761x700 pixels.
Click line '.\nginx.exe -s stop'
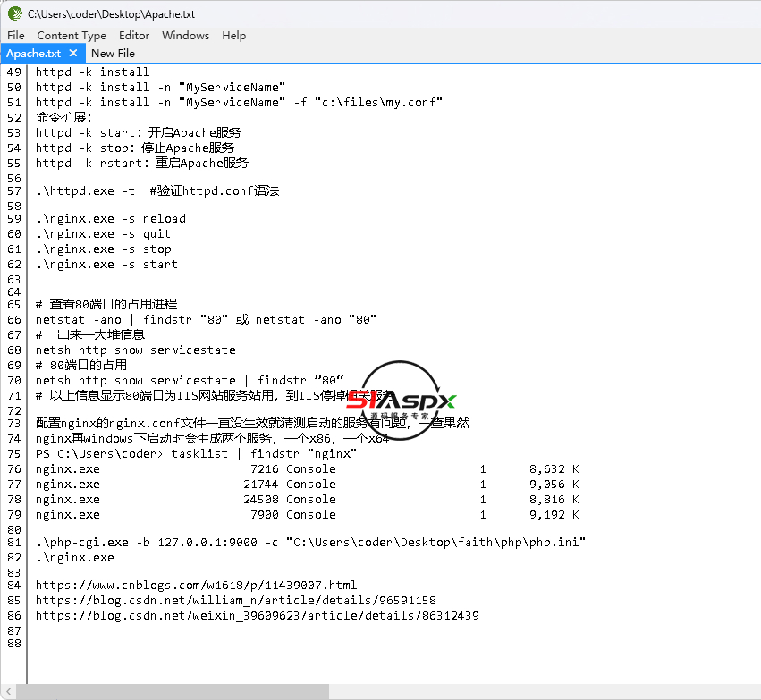[x=103, y=249]
